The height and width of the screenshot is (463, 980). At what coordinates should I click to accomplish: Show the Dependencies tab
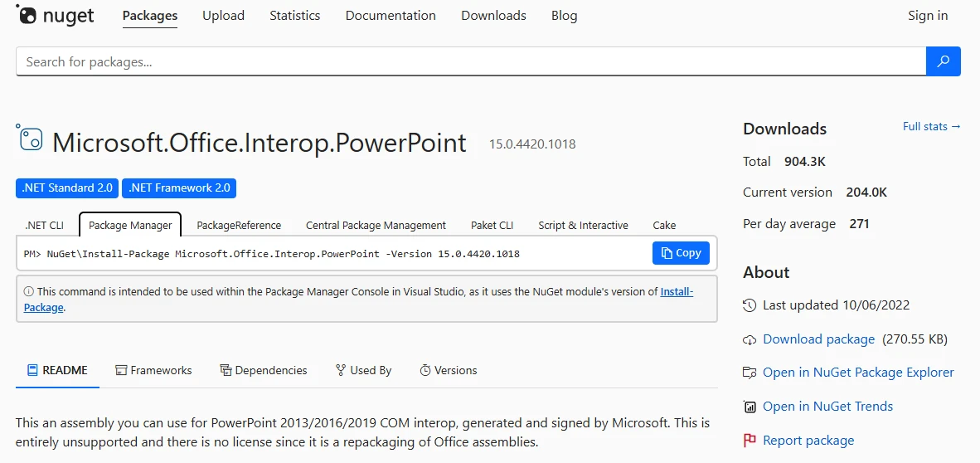point(263,370)
